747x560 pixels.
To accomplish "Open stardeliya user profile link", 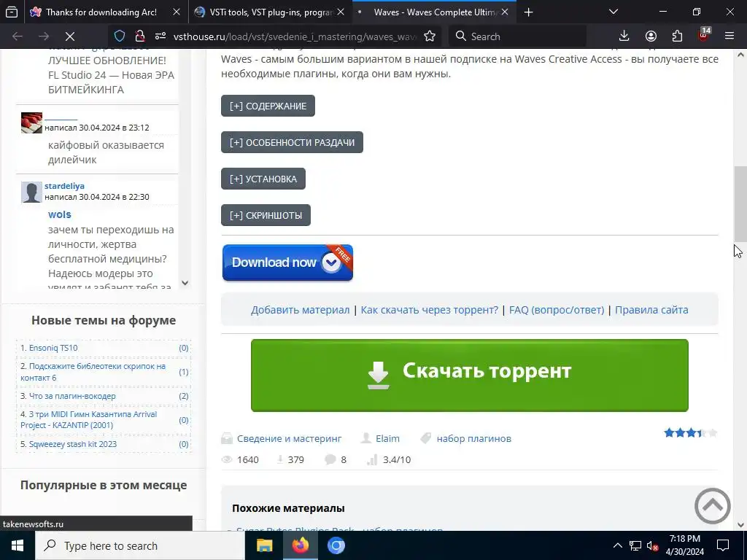I will tap(64, 186).
